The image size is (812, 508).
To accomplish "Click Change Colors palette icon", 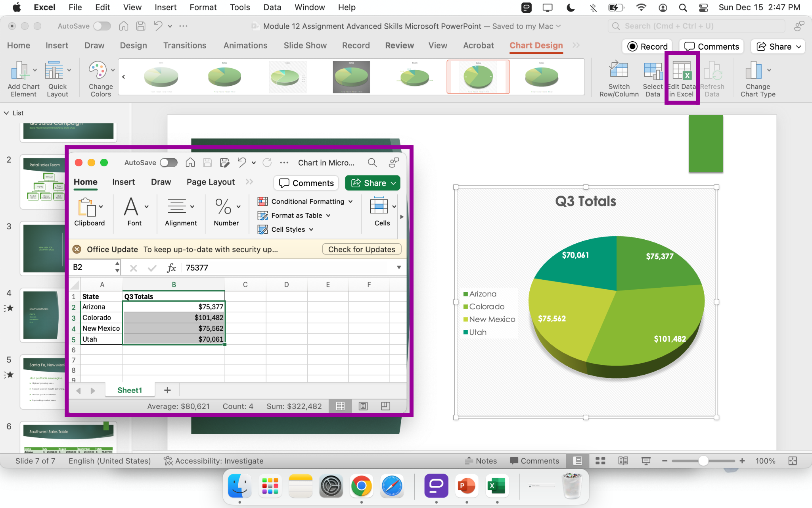I will 98,71.
